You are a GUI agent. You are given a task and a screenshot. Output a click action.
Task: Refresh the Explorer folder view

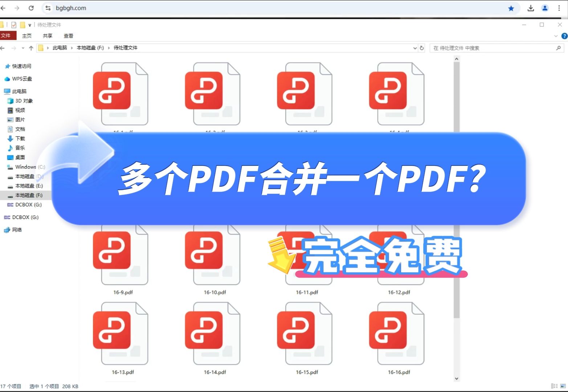click(422, 48)
